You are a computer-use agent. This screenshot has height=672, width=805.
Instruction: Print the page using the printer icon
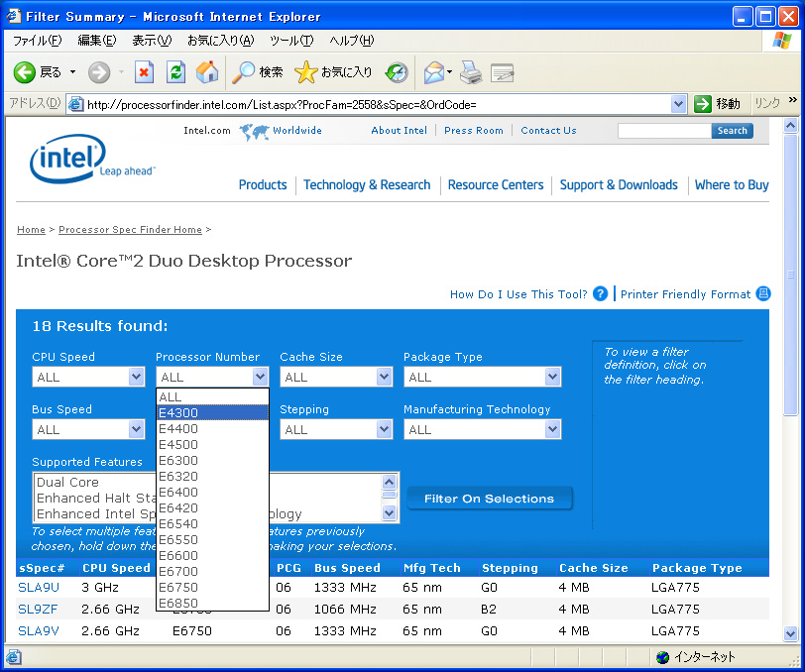pyautogui.click(x=471, y=72)
